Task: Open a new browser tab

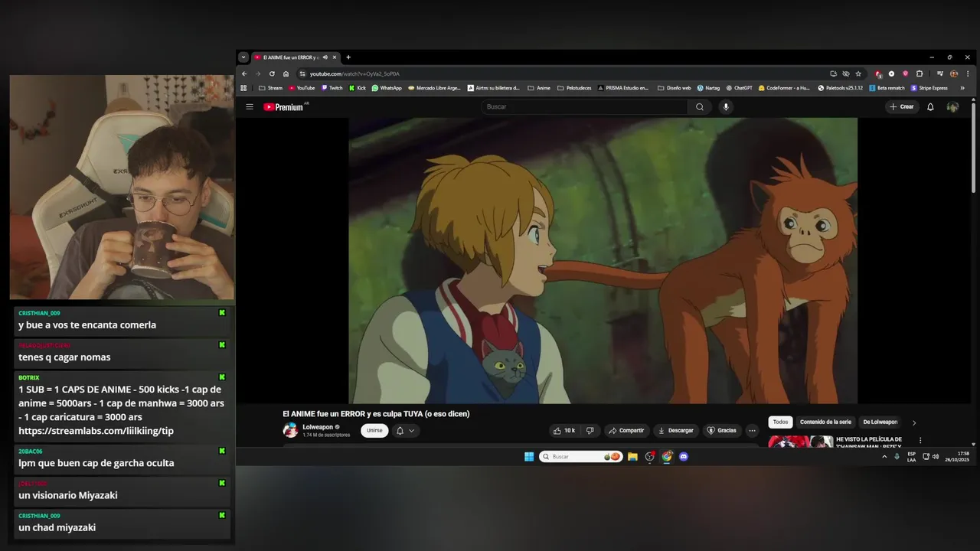Action: [x=348, y=57]
